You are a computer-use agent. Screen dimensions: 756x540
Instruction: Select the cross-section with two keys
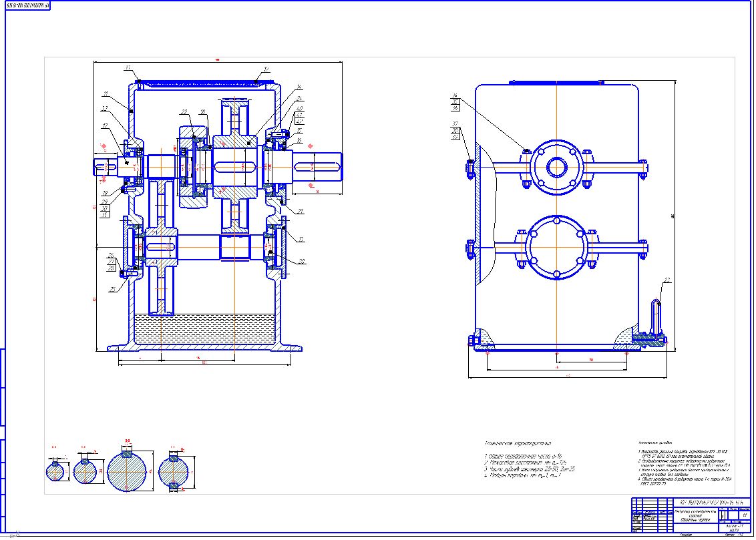(x=174, y=472)
